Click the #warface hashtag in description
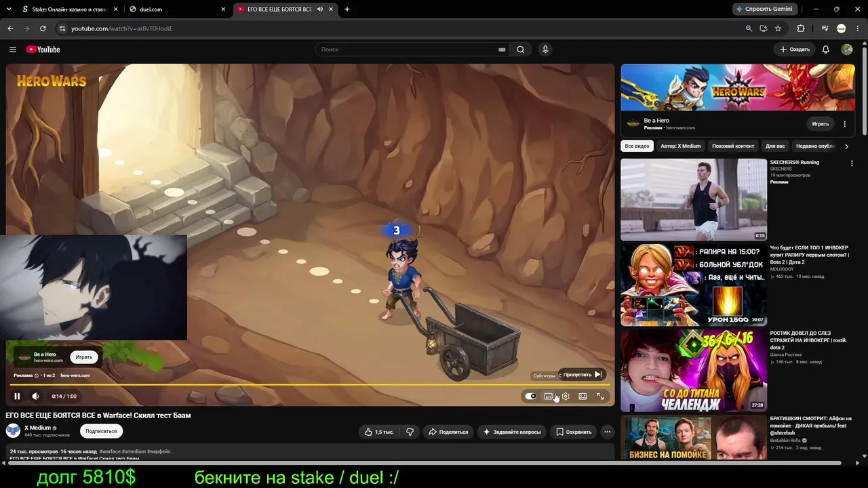This screenshot has height=488, width=868. click(x=110, y=451)
